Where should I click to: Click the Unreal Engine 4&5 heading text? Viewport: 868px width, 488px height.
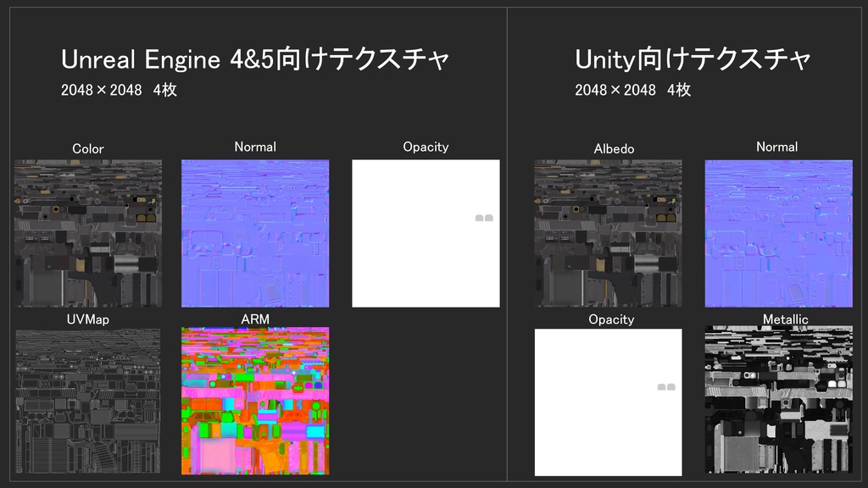tap(254, 59)
